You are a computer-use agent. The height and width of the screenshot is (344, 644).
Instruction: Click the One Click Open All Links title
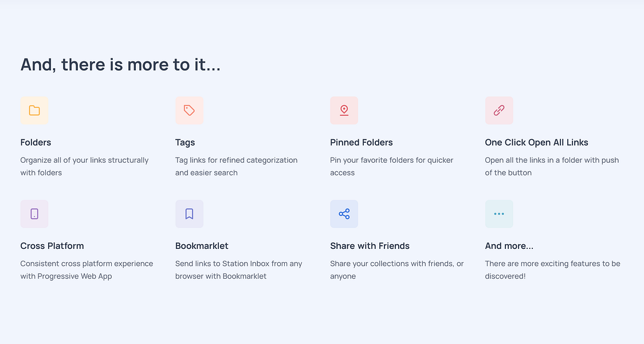tap(536, 143)
